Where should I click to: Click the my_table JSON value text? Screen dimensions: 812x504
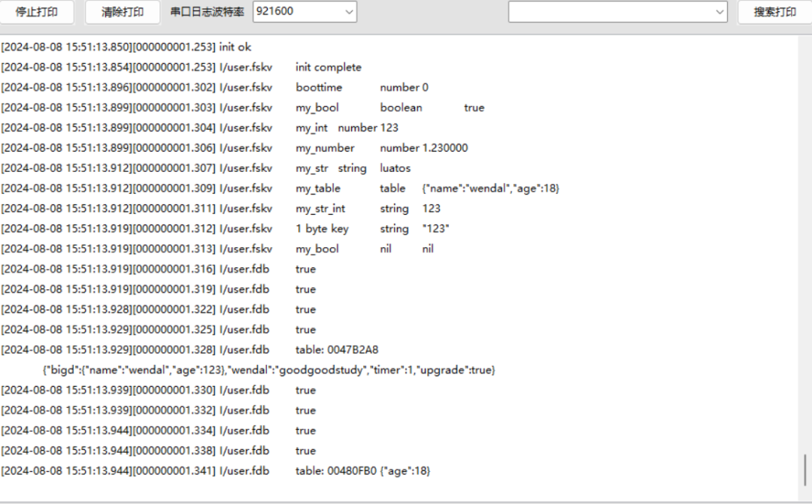click(x=490, y=189)
